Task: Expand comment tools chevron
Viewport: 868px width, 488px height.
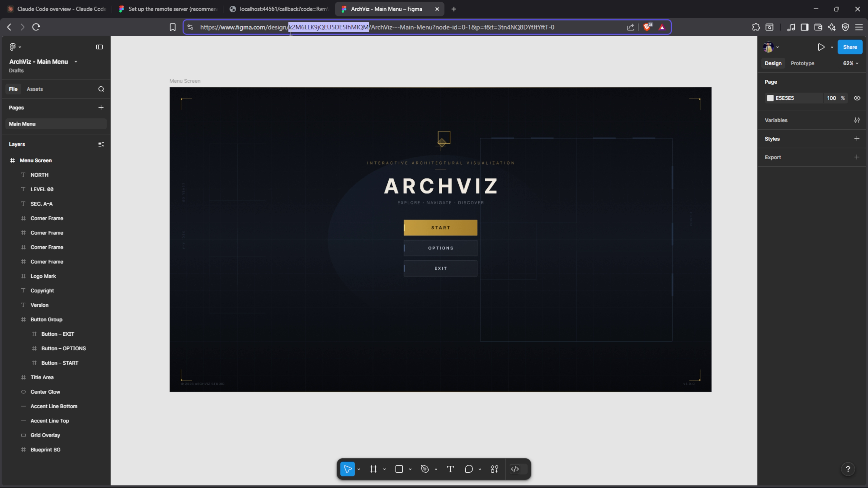Action: (480, 469)
